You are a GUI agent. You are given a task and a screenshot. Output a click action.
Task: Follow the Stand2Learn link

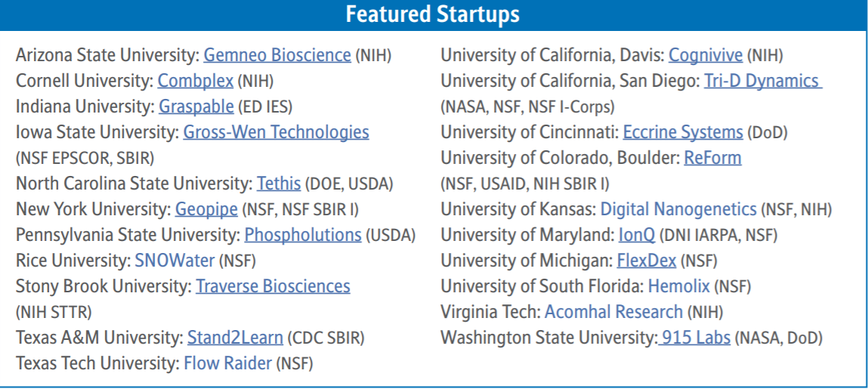[235, 338]
